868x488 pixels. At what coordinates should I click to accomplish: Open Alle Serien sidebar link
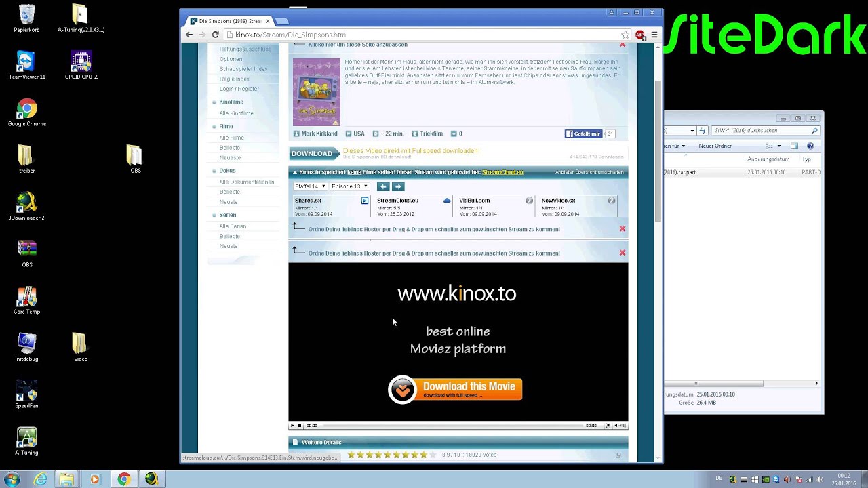[233, 226]
